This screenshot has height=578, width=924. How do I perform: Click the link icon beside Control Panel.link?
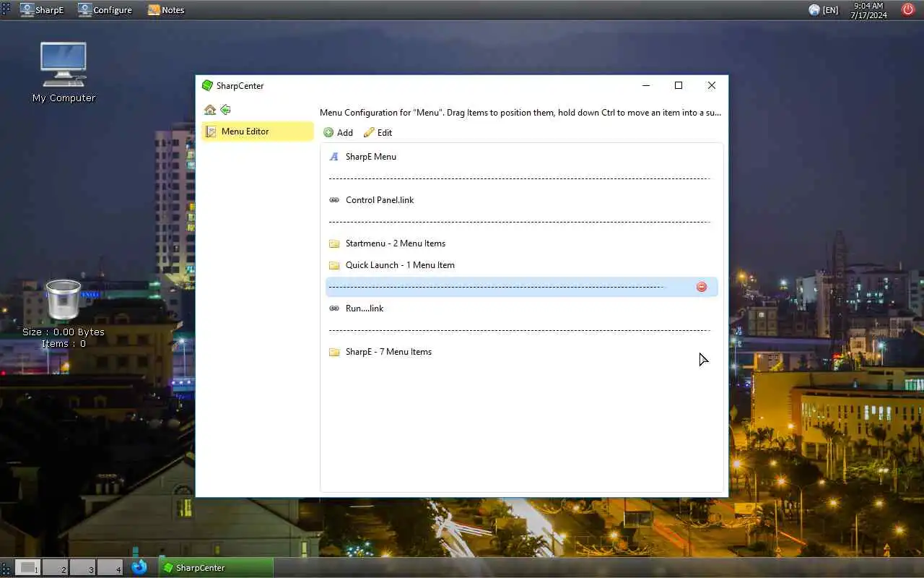click(334, 200)
